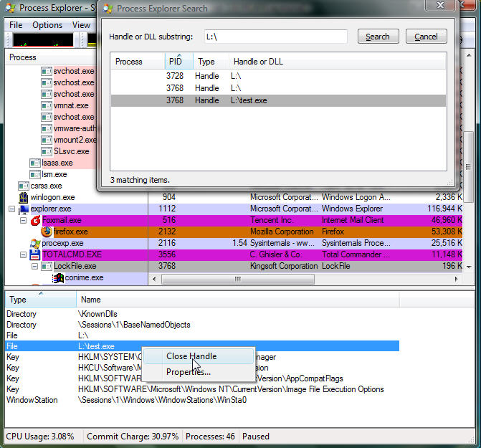Viewport: 481px width, 448px height.
Task: Select the search result L:\test.exe for PID 3768
Action: pyautogui.click(x=279, y=100)
